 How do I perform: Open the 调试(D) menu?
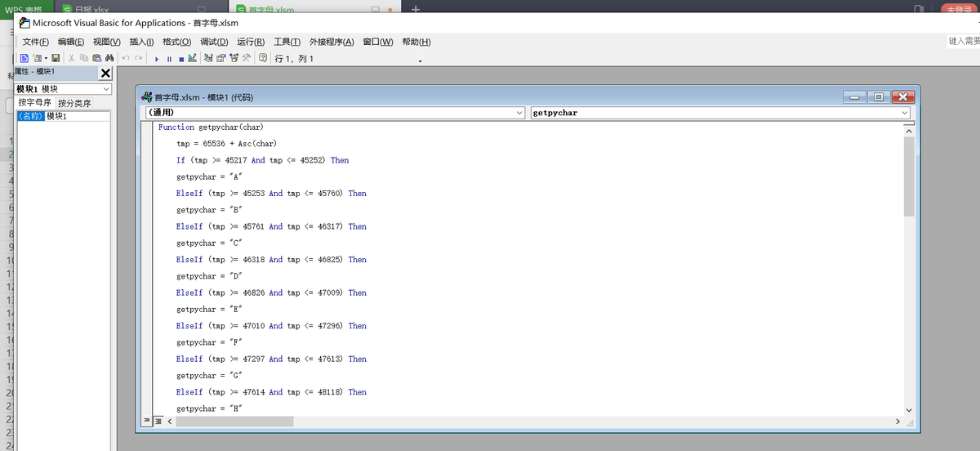point(214,42)
